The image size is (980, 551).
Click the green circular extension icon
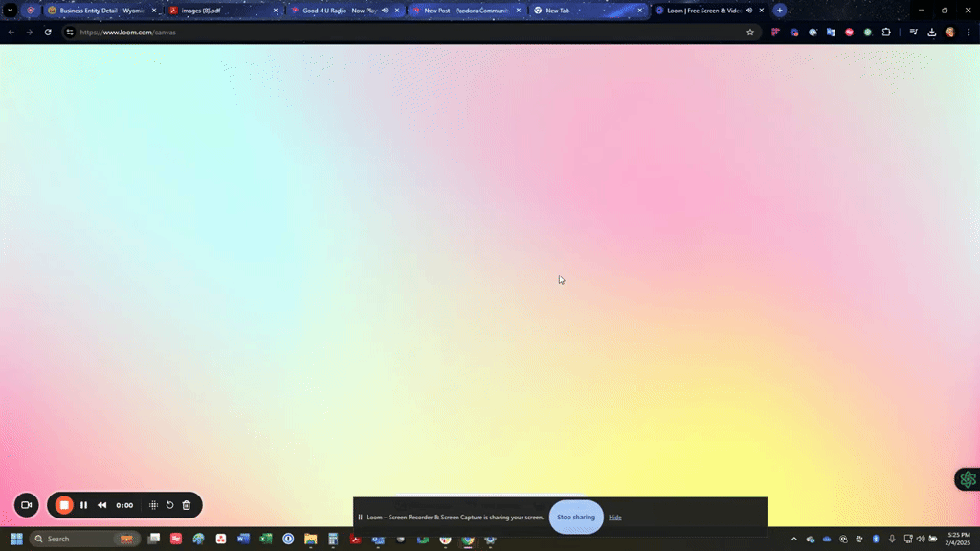click(x=867, y=32)
